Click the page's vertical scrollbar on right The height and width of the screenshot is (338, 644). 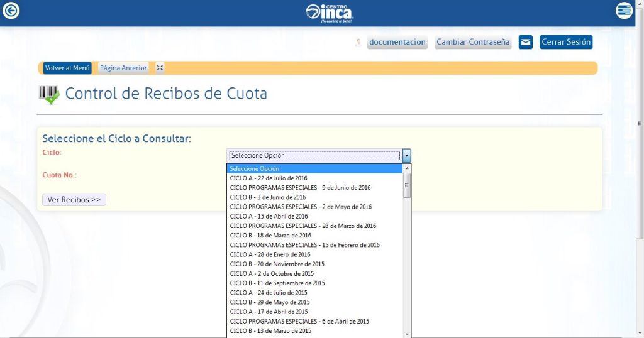[640, 126]
